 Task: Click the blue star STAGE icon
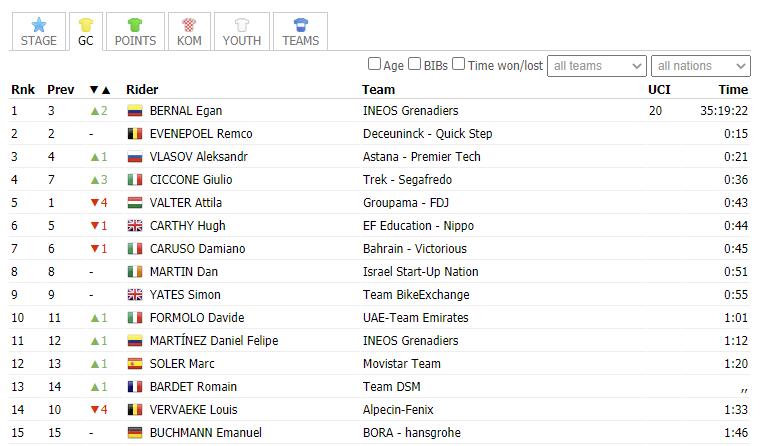coord(38,24)
